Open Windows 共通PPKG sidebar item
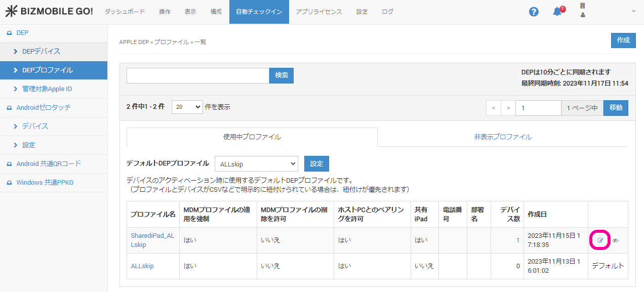Image resolution: width=644 pixels, height=292 pixels. [45, 182]
